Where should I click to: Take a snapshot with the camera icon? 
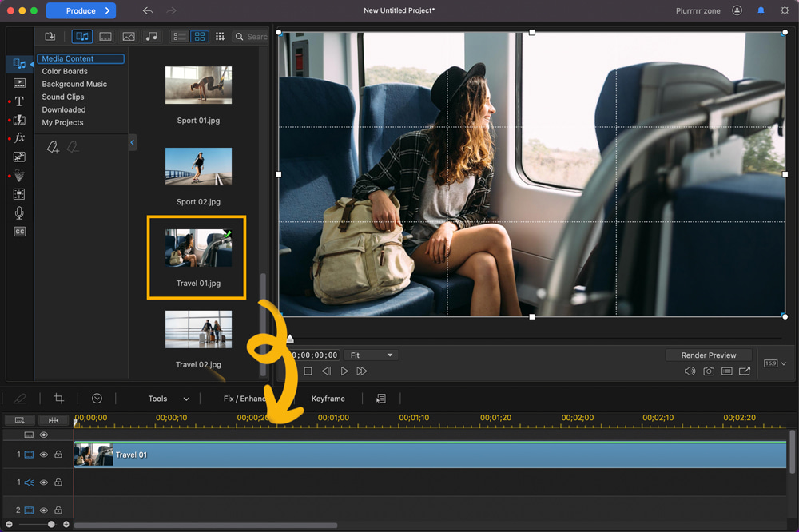[x=709, y=371]
